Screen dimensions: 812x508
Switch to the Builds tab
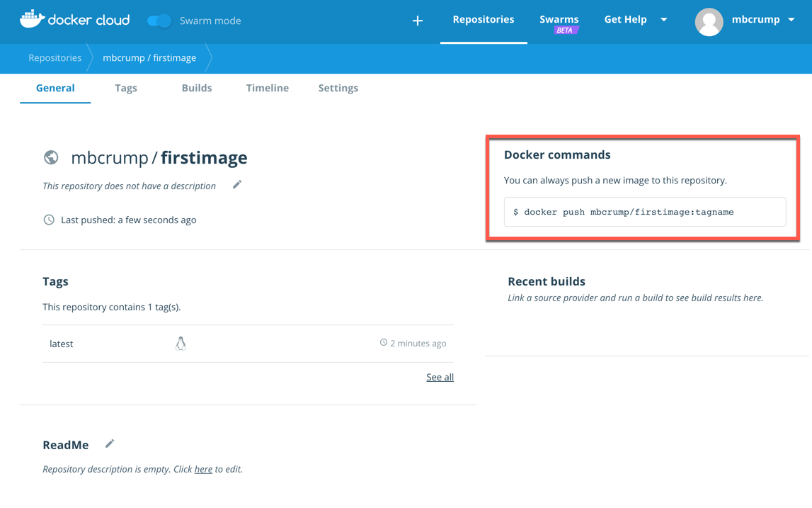pyautogui.click(x=197, y=88)
